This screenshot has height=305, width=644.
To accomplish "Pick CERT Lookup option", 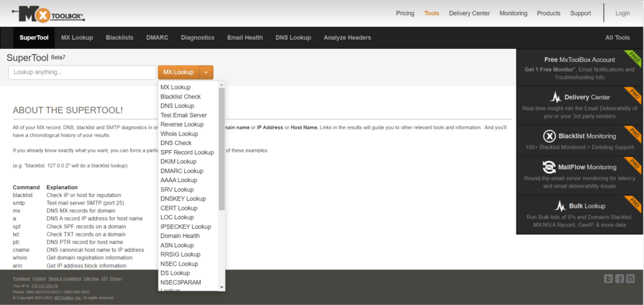I will tap(178, 208).
